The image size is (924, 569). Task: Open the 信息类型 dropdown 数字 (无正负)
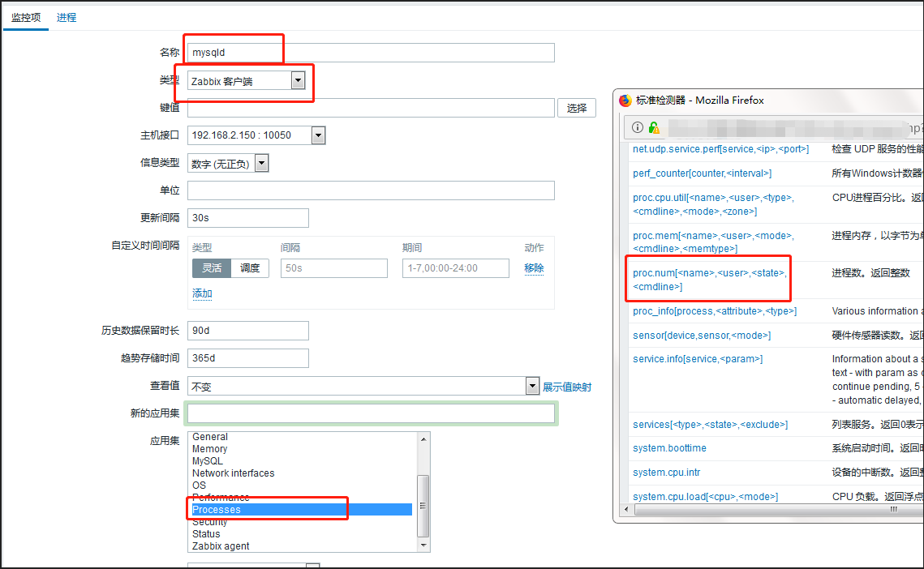pyautogui.click(x=227, y=163)
